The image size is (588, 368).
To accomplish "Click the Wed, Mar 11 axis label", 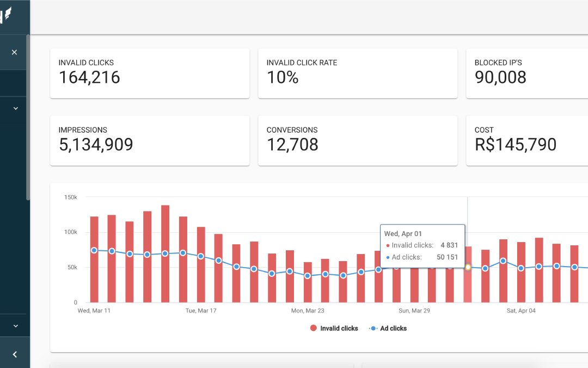I will tap(94, 311).
